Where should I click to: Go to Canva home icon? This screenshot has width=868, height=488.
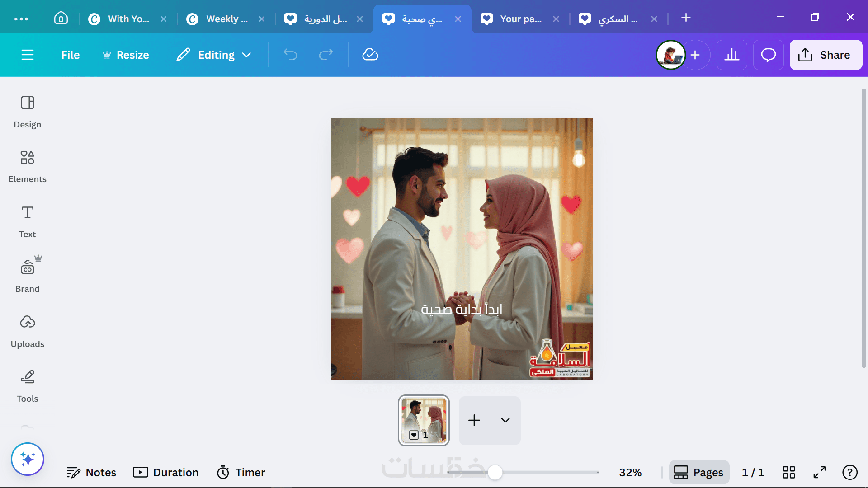point(61,19)
